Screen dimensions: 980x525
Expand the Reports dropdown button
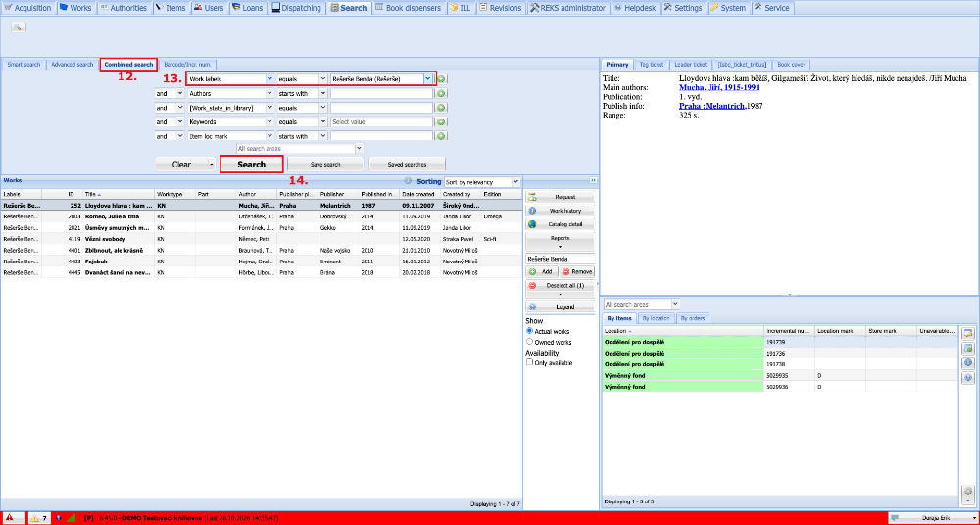(x=560, y=241)
